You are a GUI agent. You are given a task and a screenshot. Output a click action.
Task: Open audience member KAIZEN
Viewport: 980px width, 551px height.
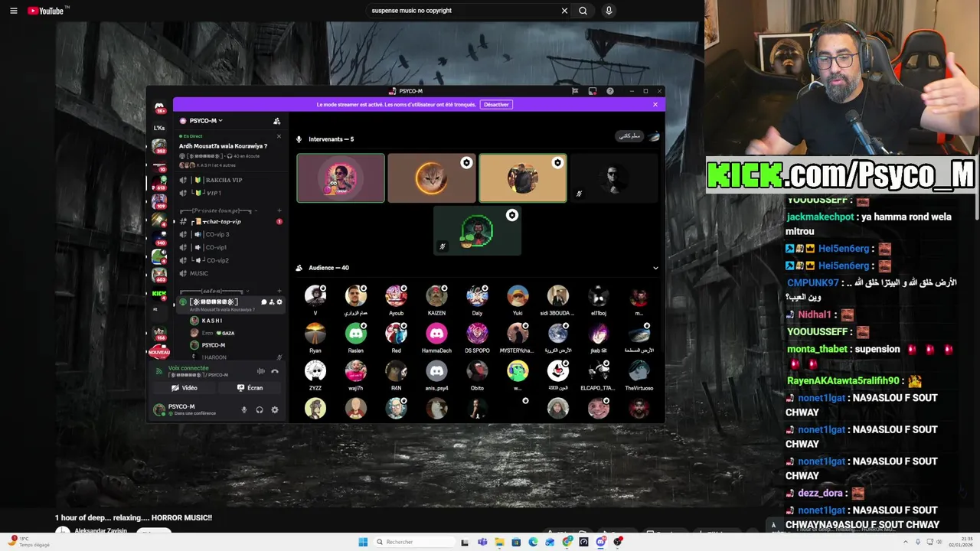click(436, 301)
